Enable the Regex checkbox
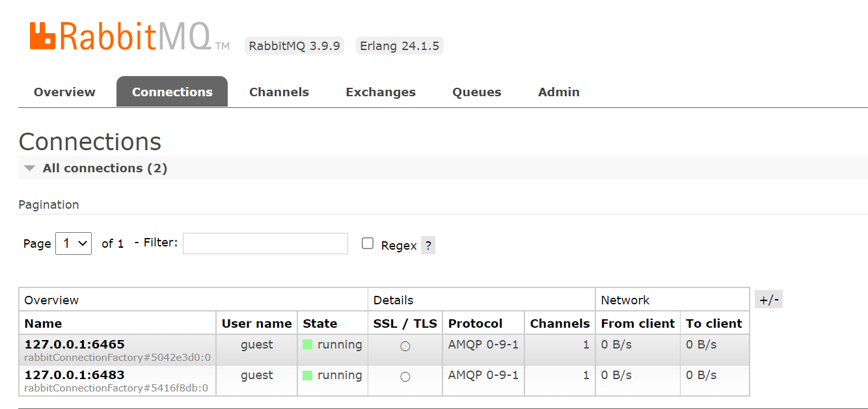Viewport: 868px width, 409px height. tap(368, 244)
